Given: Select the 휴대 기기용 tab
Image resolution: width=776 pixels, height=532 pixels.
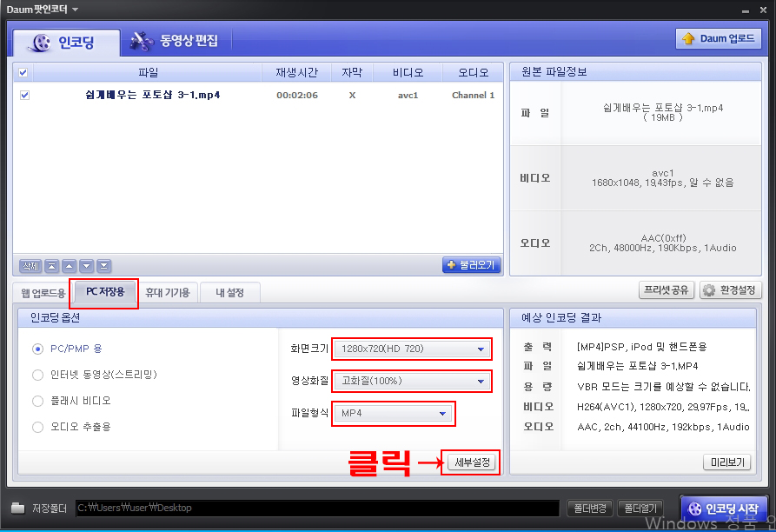Looking at the screenshot, I should pyautogui.click(x=168, y=293).
